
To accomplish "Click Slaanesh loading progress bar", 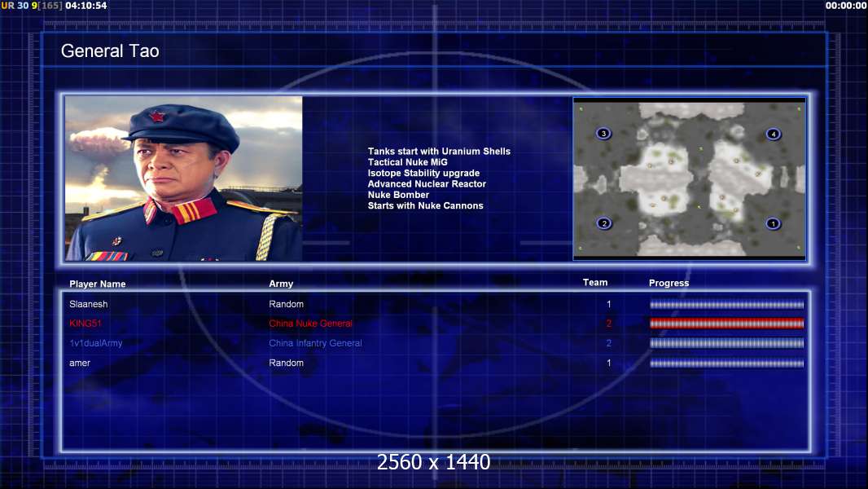I will [726, 305].
